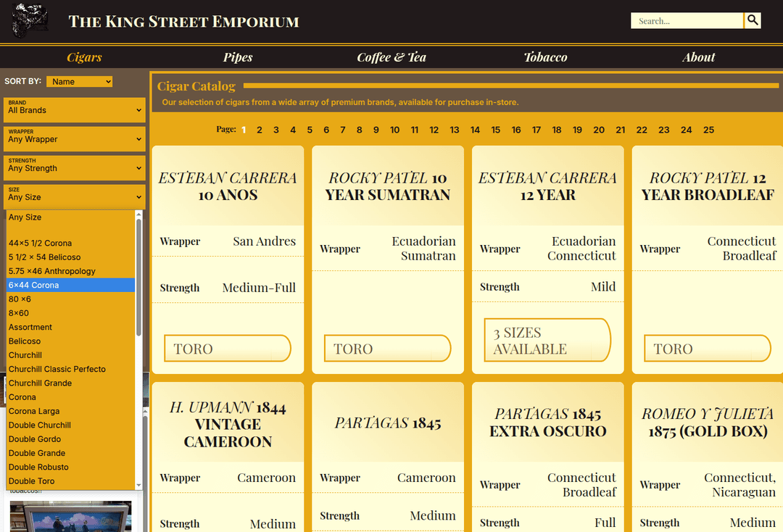
Task: Choose 44×5 1/2 Corona size
Action: coord(70,243)
